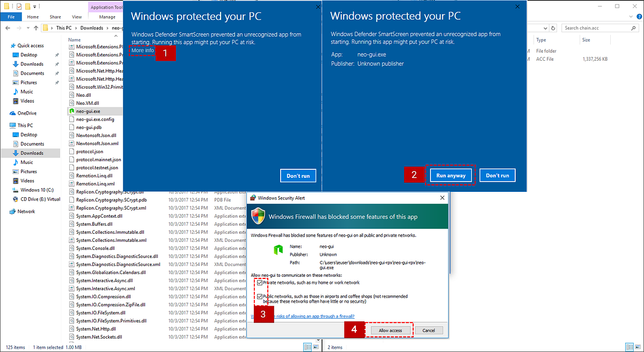The height and width of the screenshot is (352, 644).
Task: Cancel the Windows Security Alert dialog
Action: point(429,330)
